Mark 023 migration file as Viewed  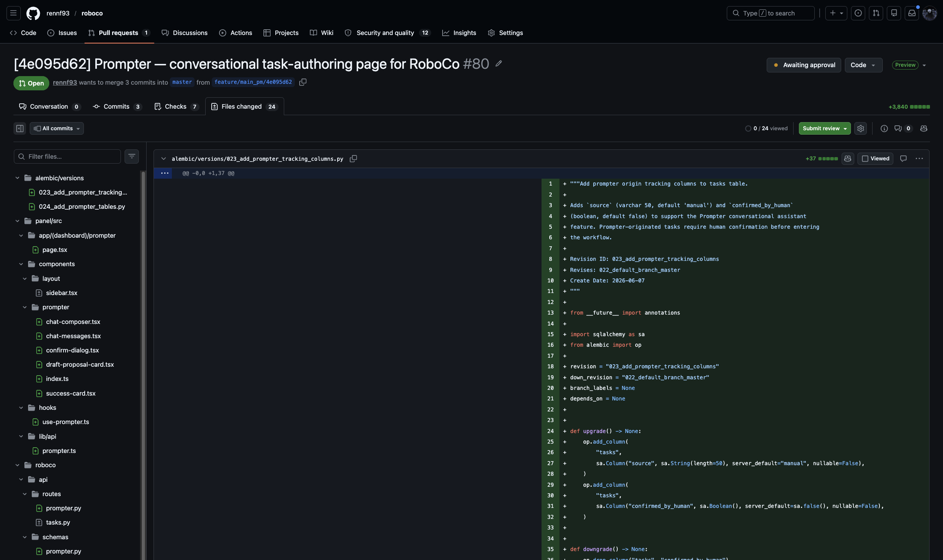pyautogui.click(x=875, y=159)
